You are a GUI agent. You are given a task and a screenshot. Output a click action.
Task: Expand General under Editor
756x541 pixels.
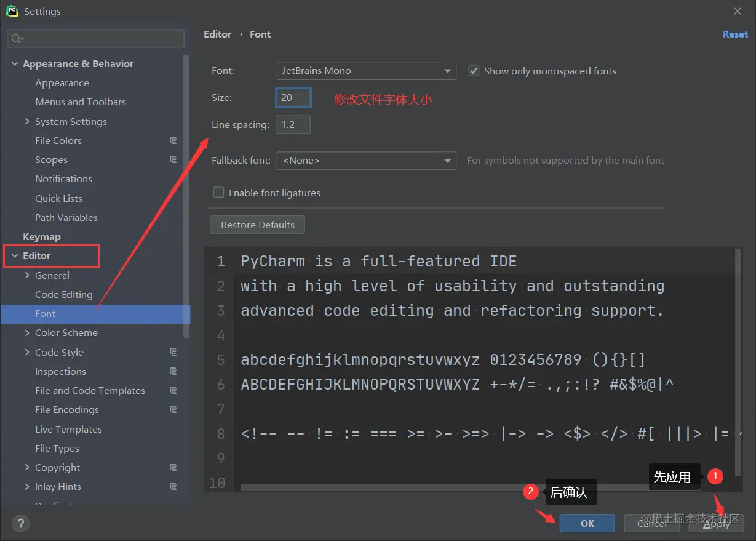pos(26,275)
